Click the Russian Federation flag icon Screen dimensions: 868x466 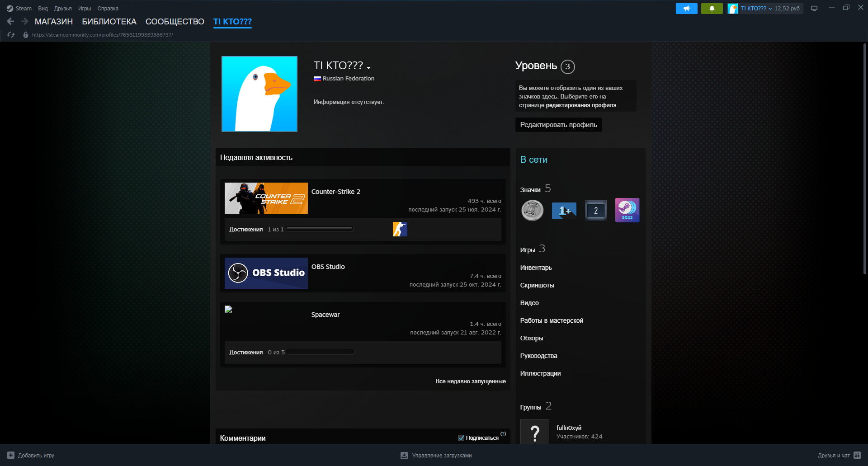(317, 79)
